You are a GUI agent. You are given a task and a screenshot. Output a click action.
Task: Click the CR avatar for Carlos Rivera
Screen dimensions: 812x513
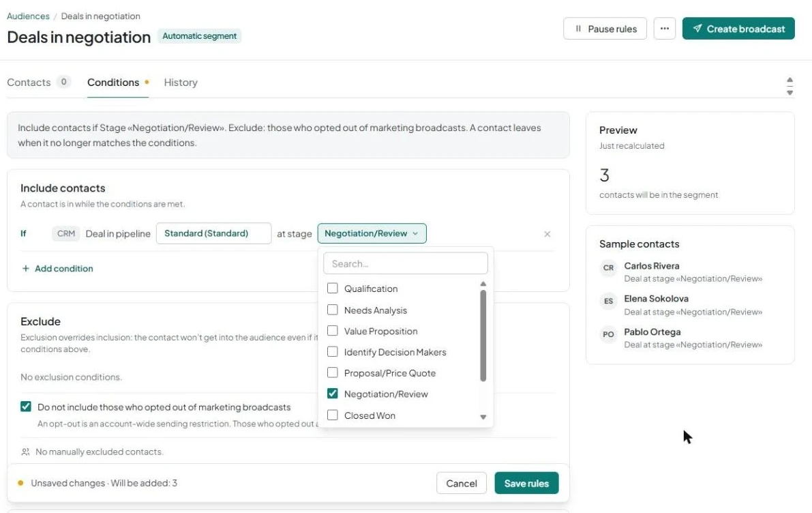coord(608,268)
